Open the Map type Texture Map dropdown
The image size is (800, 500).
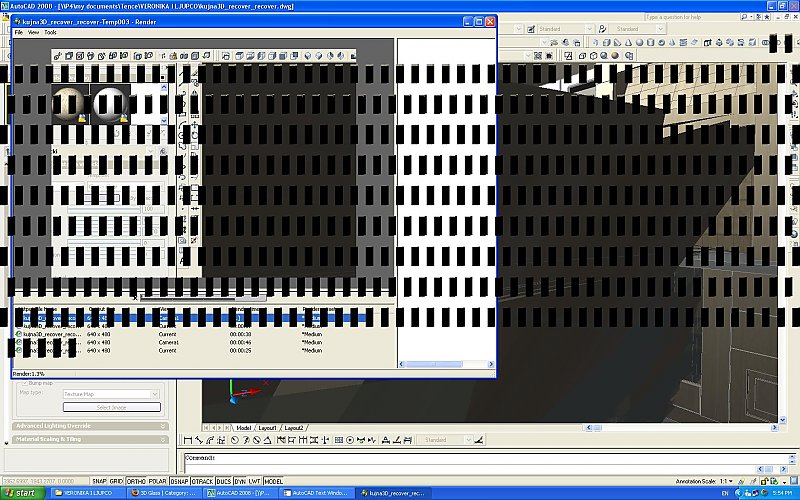point(111,394)
